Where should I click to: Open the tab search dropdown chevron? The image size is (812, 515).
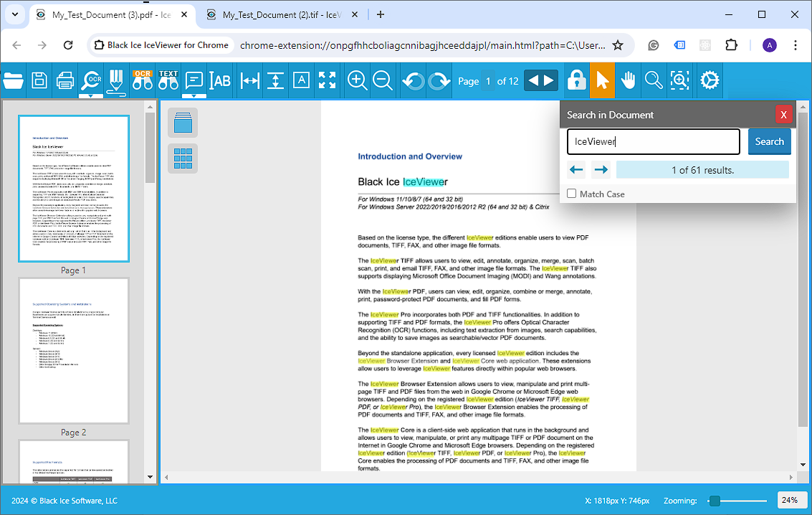coord(15,14)
